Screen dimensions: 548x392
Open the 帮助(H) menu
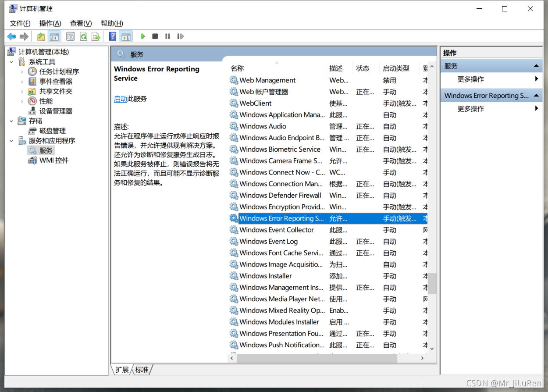click(x=112, y=23)
